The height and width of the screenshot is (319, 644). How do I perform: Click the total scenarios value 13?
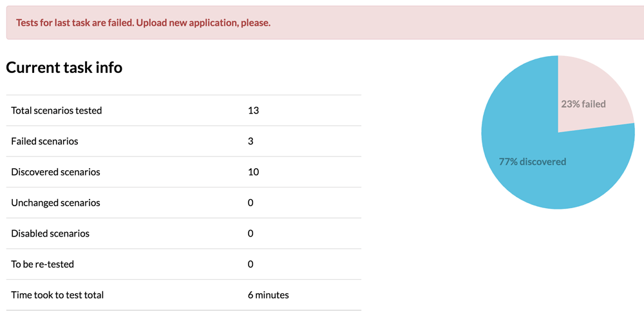point(253,110)
